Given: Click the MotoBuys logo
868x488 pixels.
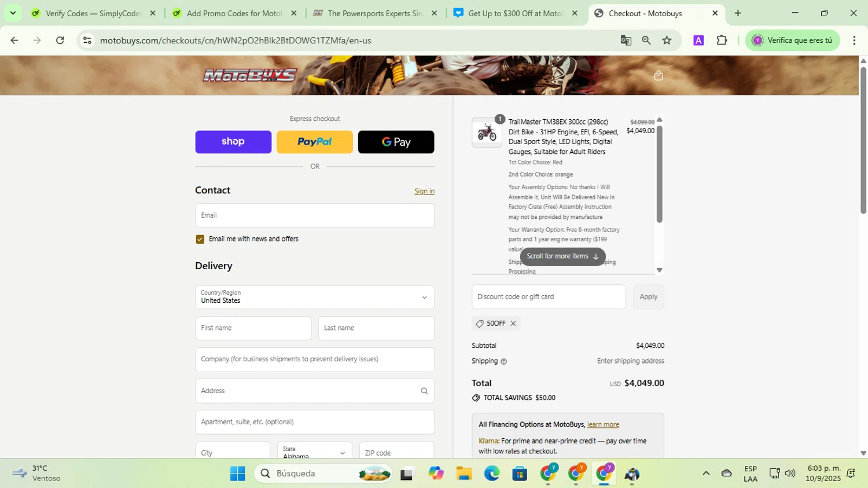Looking at the screenshot, I should 249,75.
